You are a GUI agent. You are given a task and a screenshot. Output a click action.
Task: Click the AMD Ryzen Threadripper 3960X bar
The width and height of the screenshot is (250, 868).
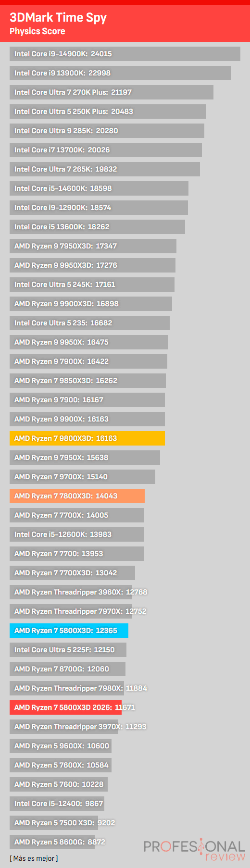[x=71, y=592]
